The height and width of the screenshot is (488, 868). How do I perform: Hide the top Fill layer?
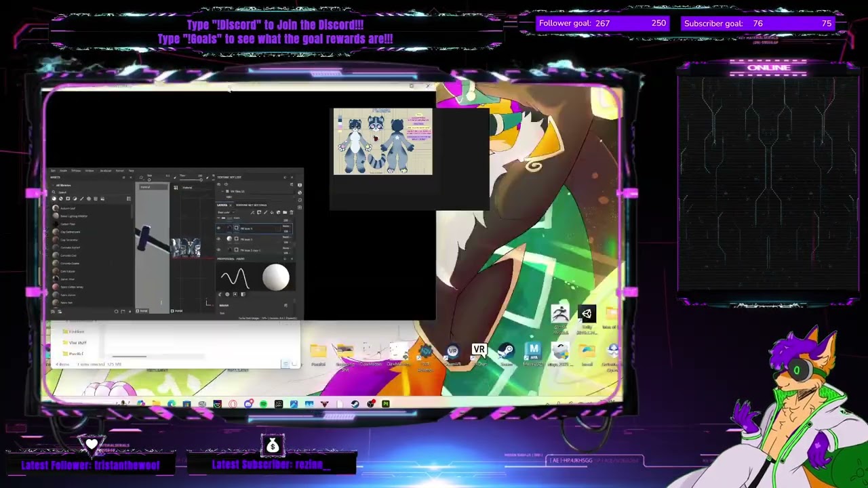tap(218, 228)
